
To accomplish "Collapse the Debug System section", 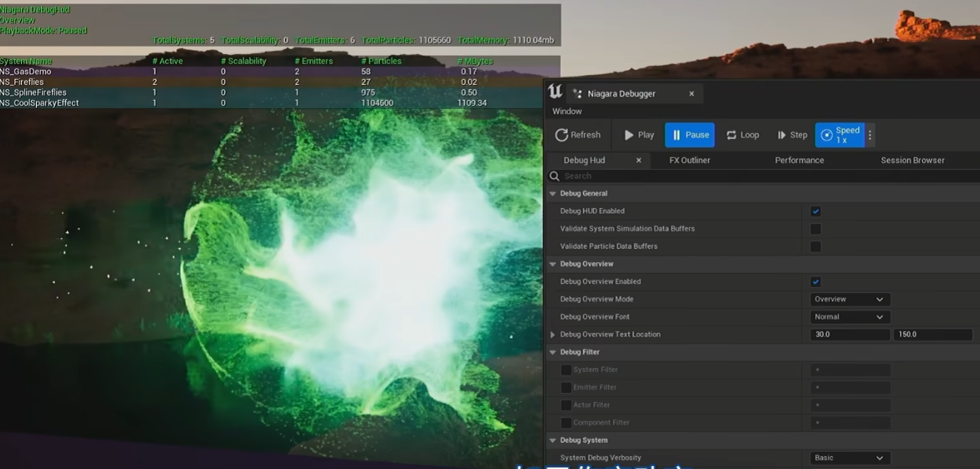I will (x=553, y=440).
